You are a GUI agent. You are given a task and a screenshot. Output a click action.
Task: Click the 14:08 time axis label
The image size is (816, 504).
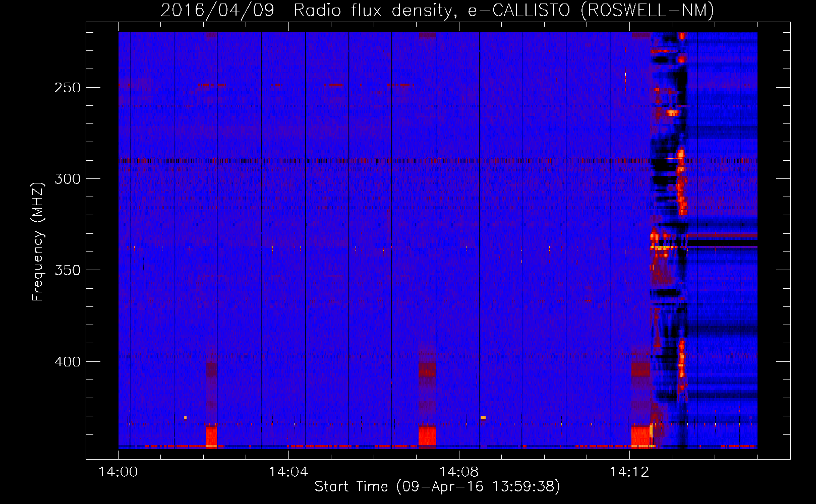[459, 472]
